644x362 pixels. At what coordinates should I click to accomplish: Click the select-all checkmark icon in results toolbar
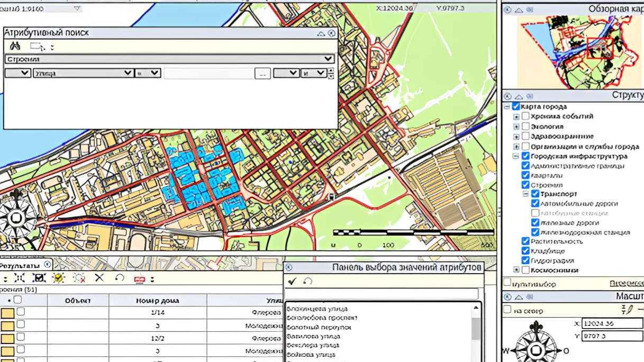pos(39,278)
